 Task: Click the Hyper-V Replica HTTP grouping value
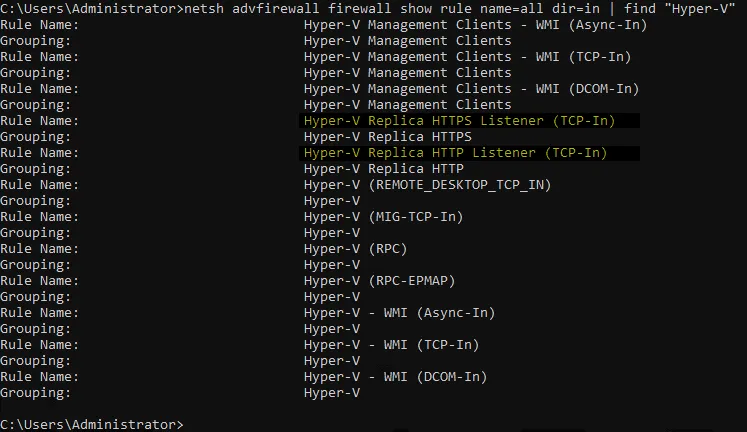coord(383,169)
